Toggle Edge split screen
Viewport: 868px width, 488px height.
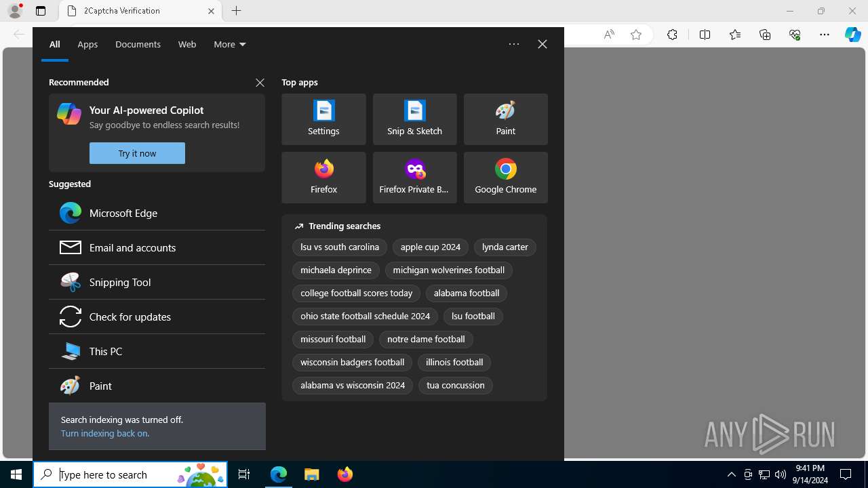[705, 35]
